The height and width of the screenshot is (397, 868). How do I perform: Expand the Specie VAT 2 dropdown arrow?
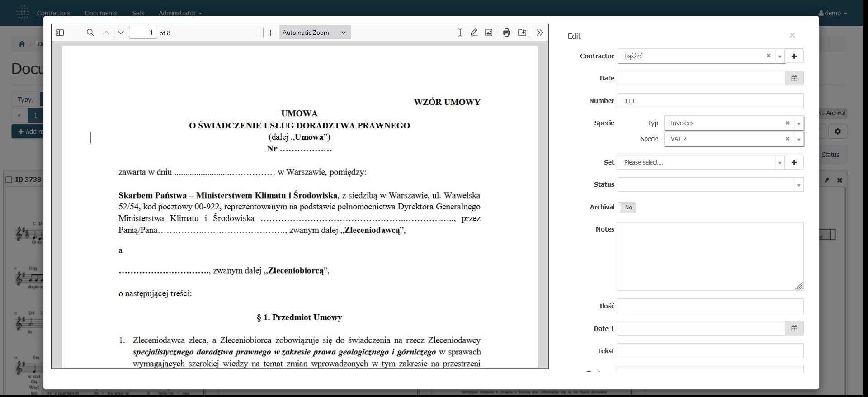[799, 139]
